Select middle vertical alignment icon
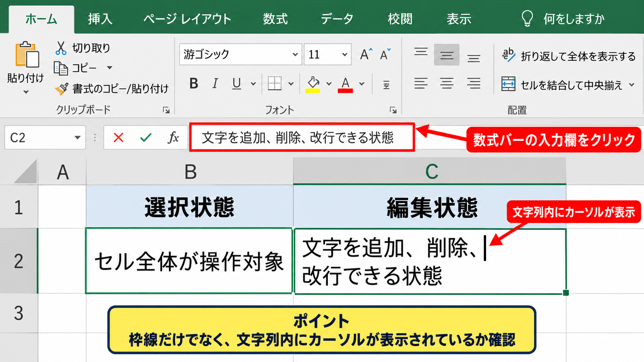 (x=447, y=55)
